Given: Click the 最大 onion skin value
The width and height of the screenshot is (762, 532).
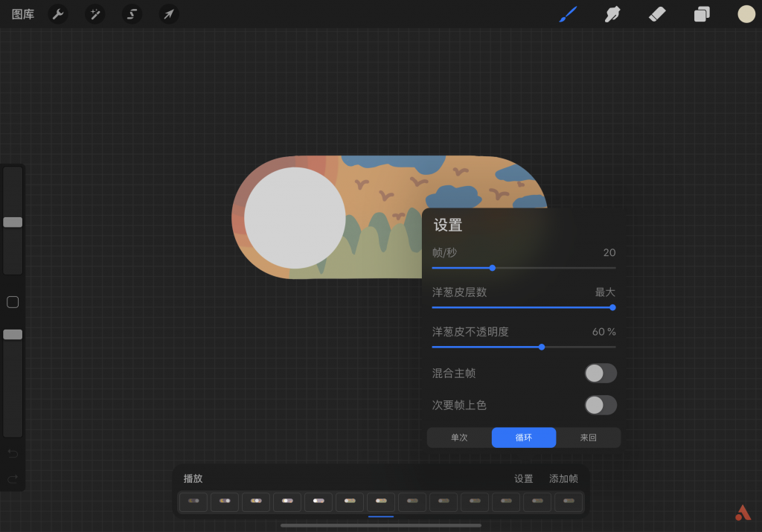Looking at the screenshot, I should coord(605,292).
